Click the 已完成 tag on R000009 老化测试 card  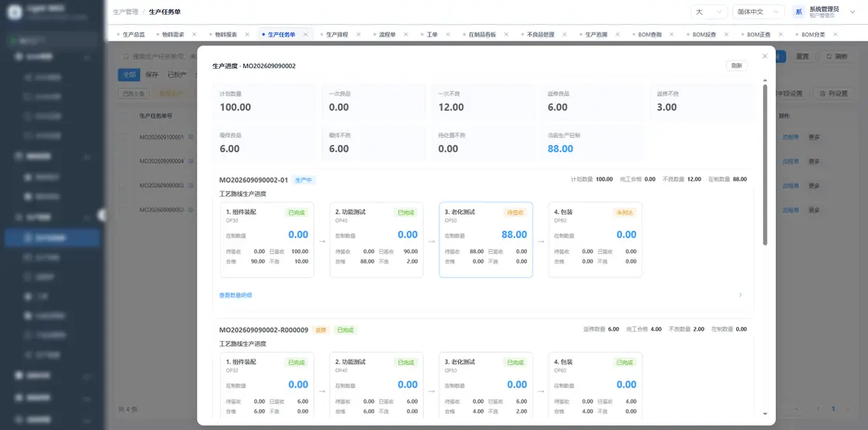(x=516, y=363)
